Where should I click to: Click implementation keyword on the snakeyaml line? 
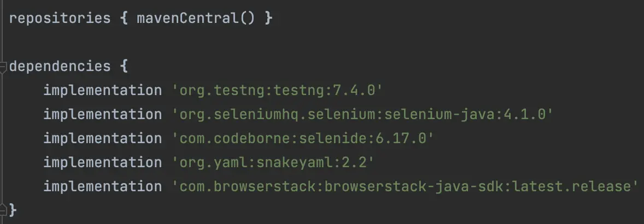(x=102, y=163)
